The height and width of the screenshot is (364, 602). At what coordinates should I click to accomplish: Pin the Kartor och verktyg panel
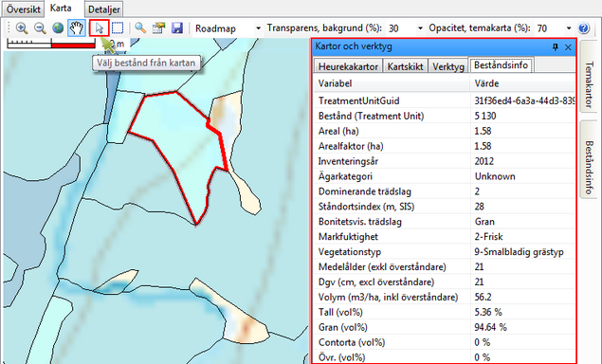[556, 46]
